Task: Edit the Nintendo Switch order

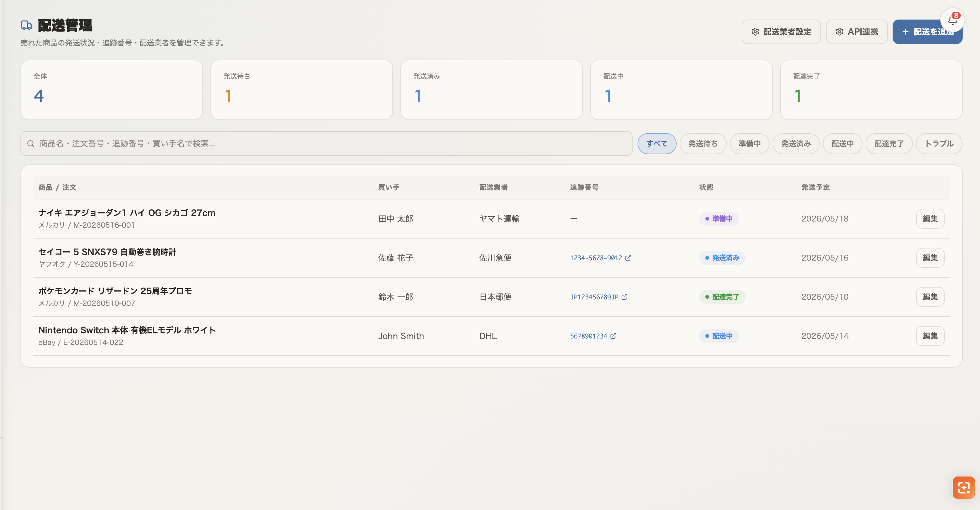Action: click(x=930, y=336)
